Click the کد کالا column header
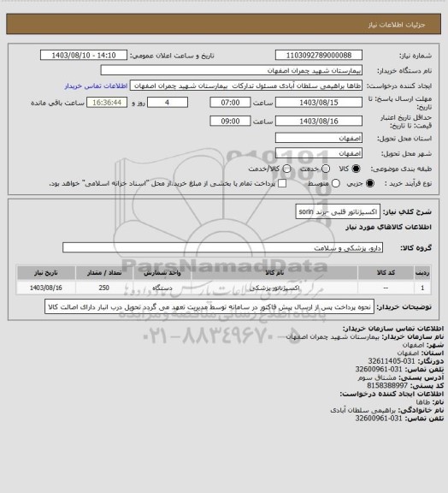448x493 pixels. pos(386,272)
